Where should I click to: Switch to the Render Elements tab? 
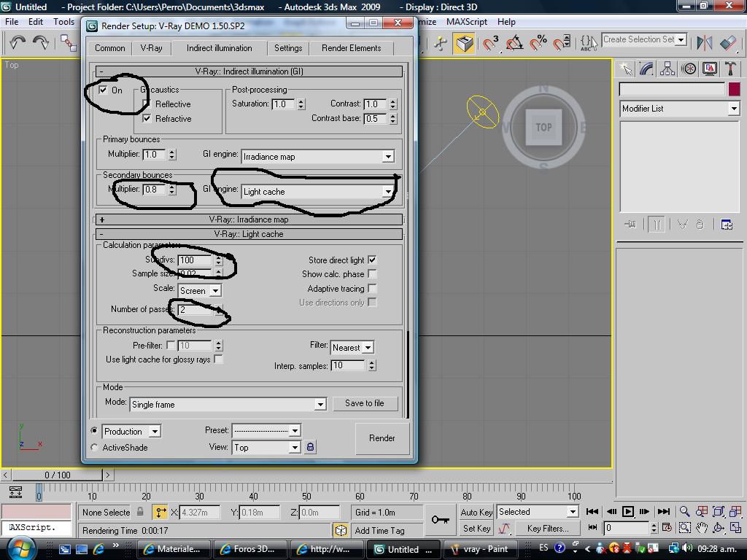pos(351,48)
